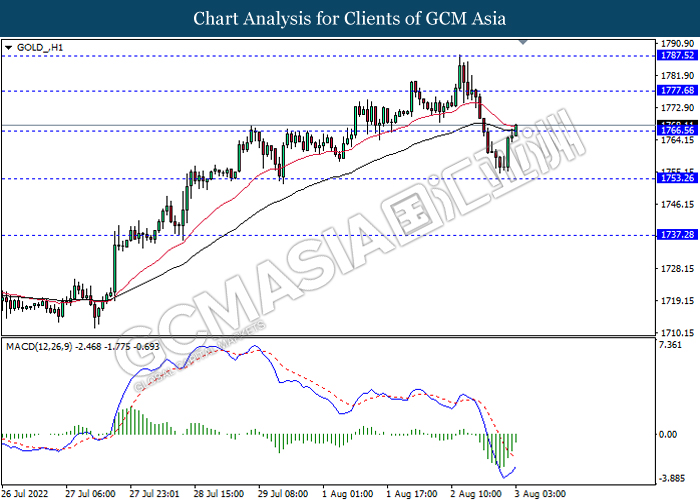Click the Chart Analysis for Clients title
Screen dimensions: 700x500
click(350, 19)
